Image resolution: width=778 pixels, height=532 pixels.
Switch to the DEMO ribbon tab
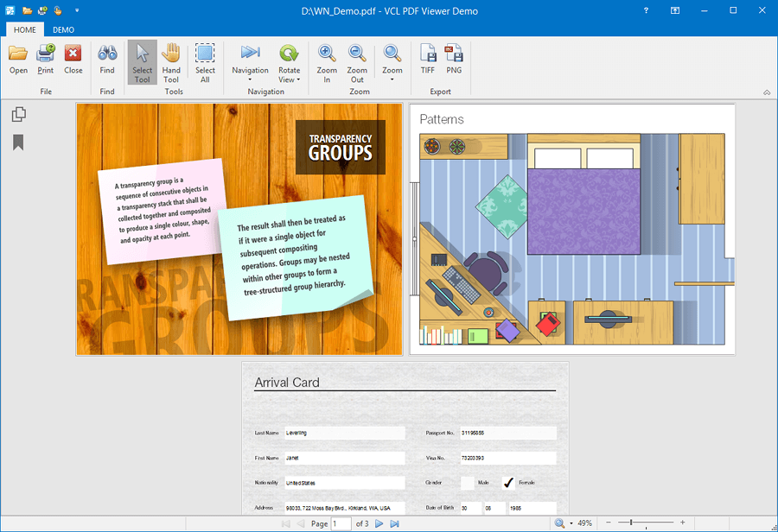[63, 29]
